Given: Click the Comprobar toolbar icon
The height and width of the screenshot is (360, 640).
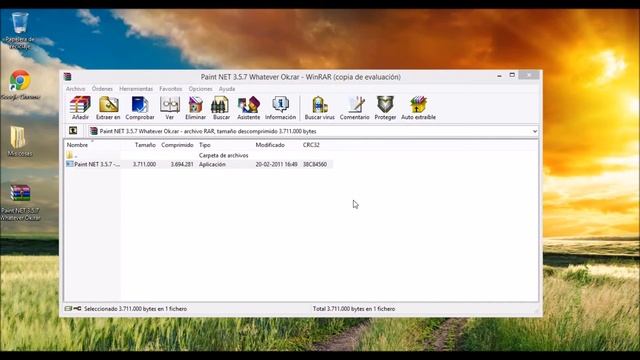Looking at the screenshot, I should click(140, 108).
